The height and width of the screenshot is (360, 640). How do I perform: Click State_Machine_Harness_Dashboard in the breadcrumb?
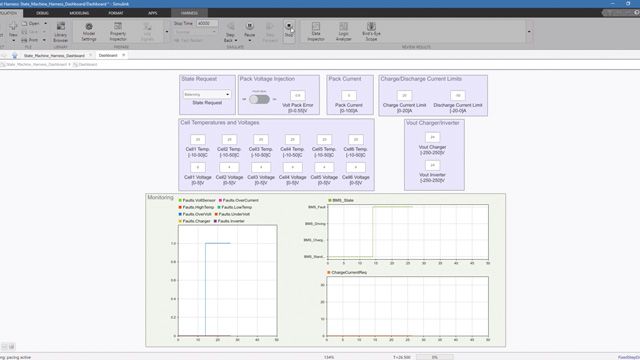(x=36, y=64)
